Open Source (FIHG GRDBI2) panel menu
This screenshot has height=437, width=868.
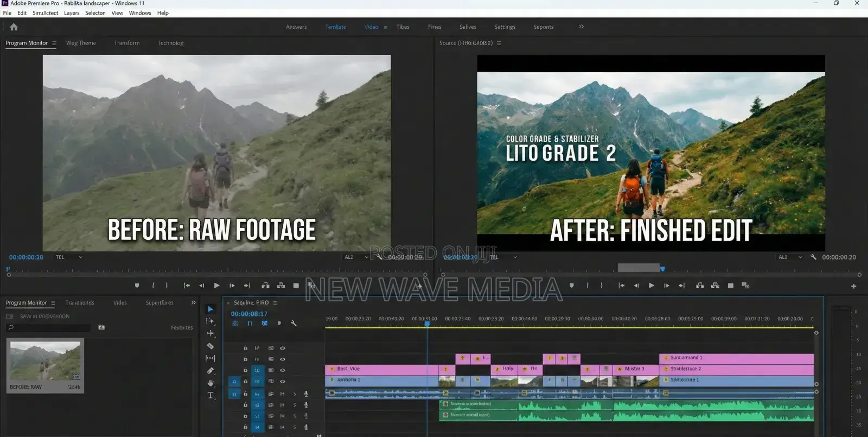pos(499,43)
